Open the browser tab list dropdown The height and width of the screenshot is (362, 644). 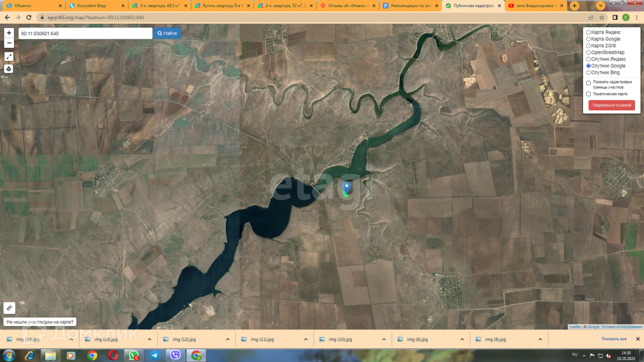pos(600,6)
